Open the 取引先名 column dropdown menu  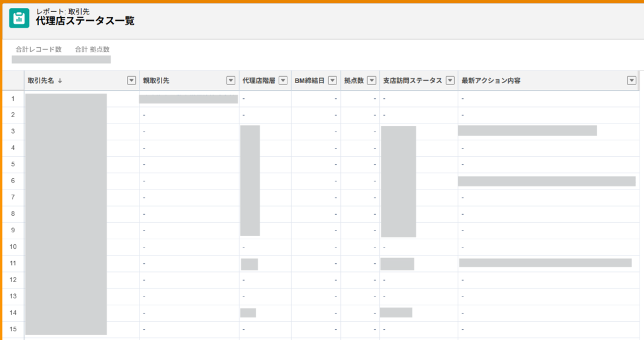131,81
